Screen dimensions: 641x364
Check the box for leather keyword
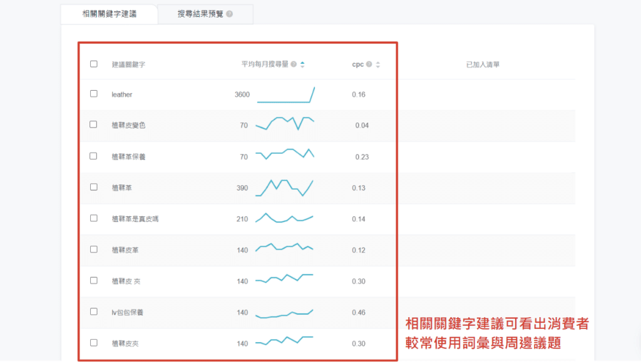(x=94, y=94)
